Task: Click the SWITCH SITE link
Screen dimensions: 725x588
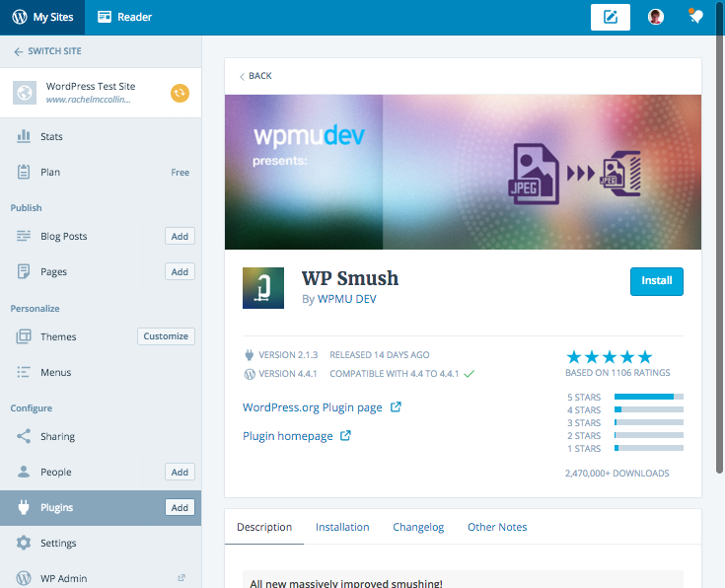Action: point(54,51)
